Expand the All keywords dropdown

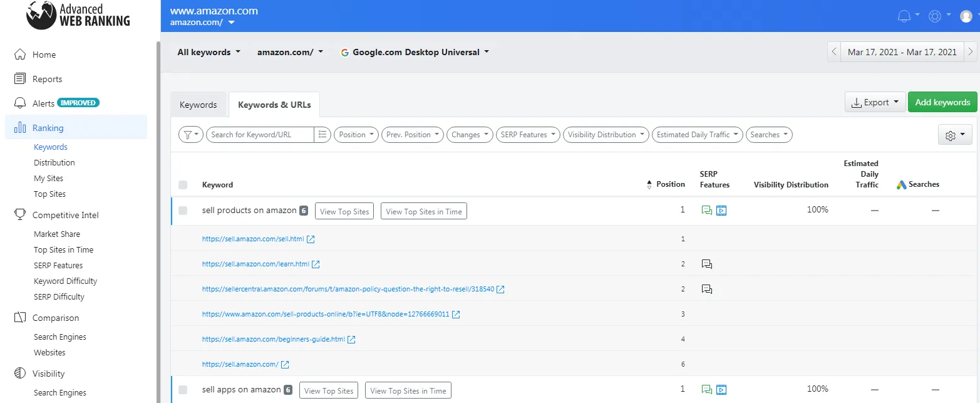click(209, 52)
